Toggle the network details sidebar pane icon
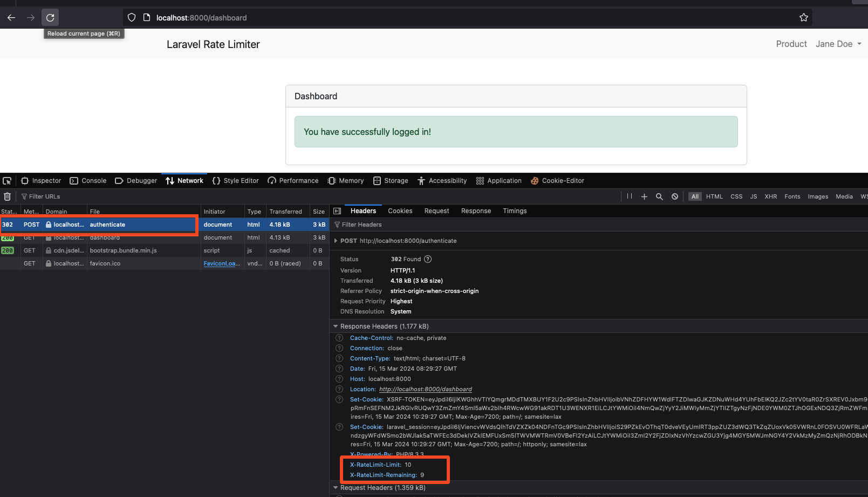 point(337,211)
